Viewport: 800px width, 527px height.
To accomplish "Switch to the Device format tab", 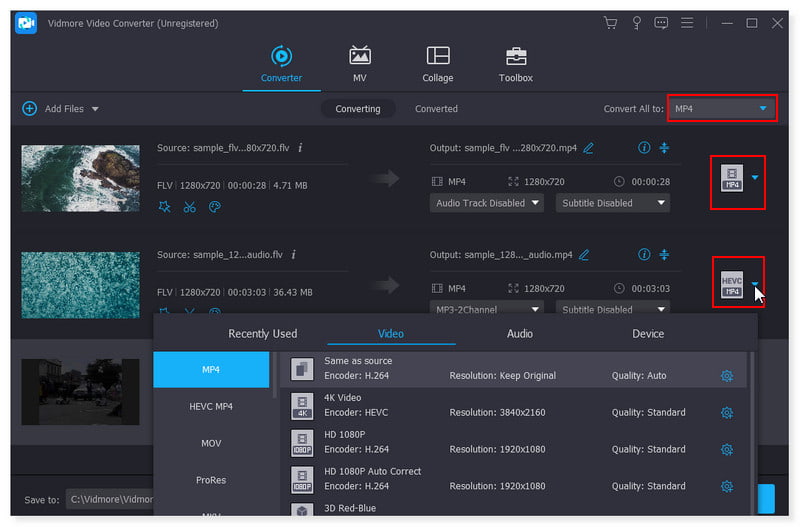I will point(647,333).
